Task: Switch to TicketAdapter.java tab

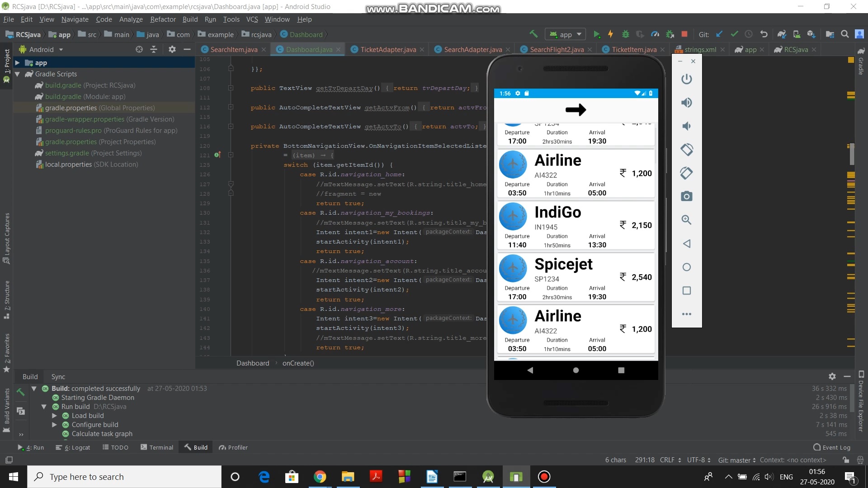Action: tap(388, 50)
